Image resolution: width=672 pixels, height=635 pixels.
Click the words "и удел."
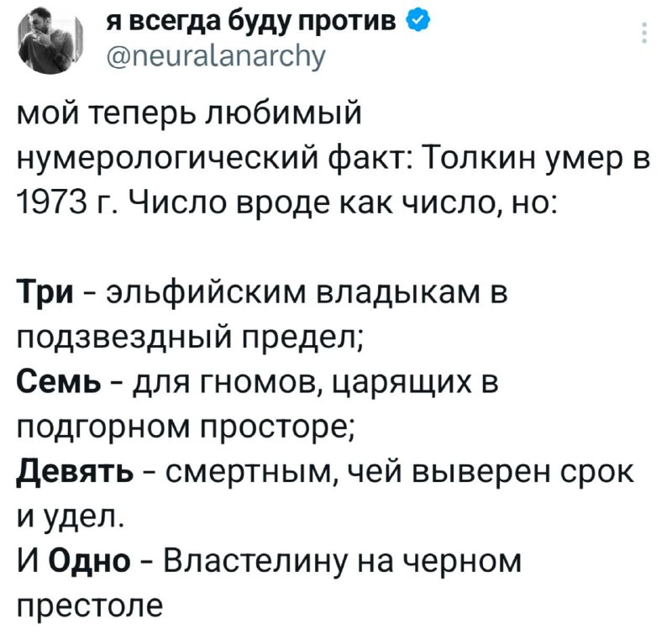tap(71, 514)
